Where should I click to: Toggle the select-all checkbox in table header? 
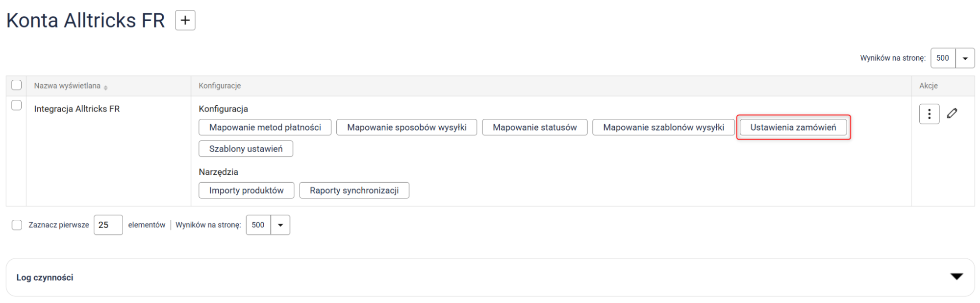(x=17, y=85)
